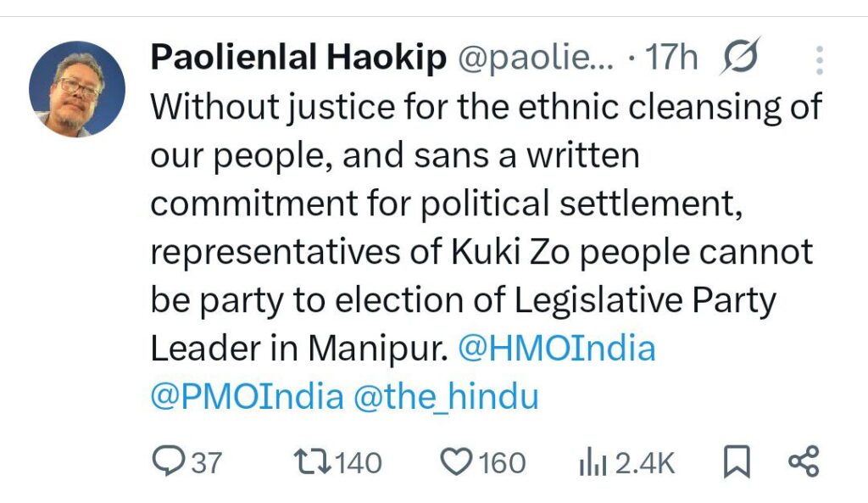Click the 160 likes count

502,463
